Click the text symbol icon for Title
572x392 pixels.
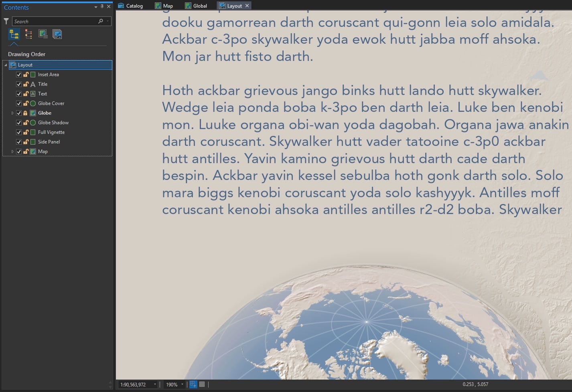(x=33, y=84)
